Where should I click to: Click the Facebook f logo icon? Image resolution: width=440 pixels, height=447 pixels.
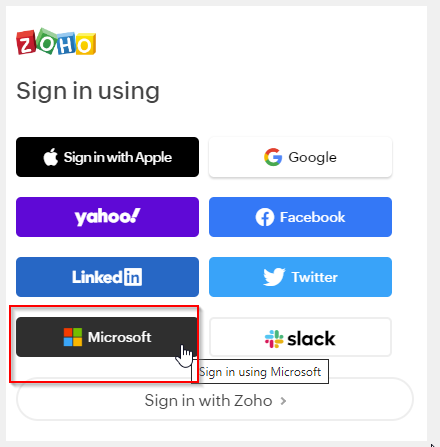pyautogui.click(x=265, y=217)
